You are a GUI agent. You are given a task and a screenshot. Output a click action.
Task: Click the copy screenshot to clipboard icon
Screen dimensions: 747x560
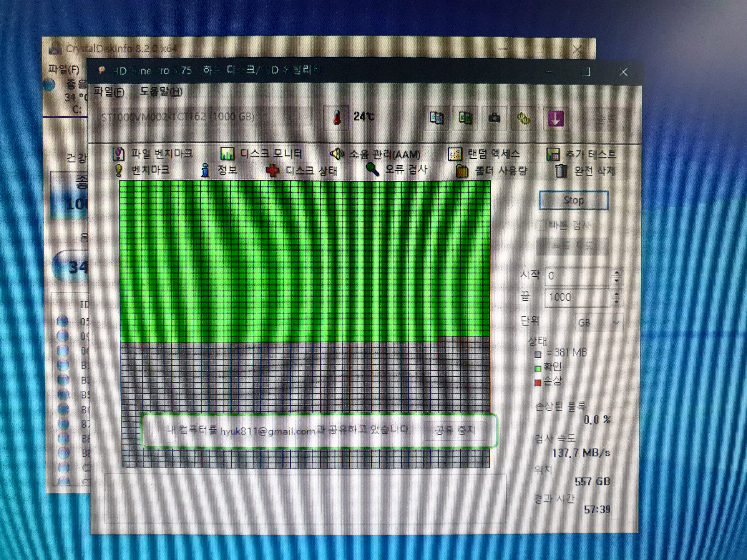[x=465, y=118]
